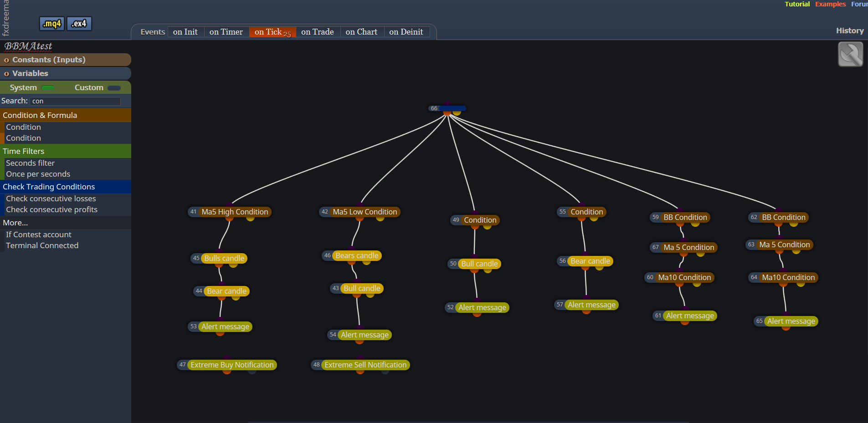Switch to the on Chart event tab
868x423 pixels.
(x=361, y=32)
